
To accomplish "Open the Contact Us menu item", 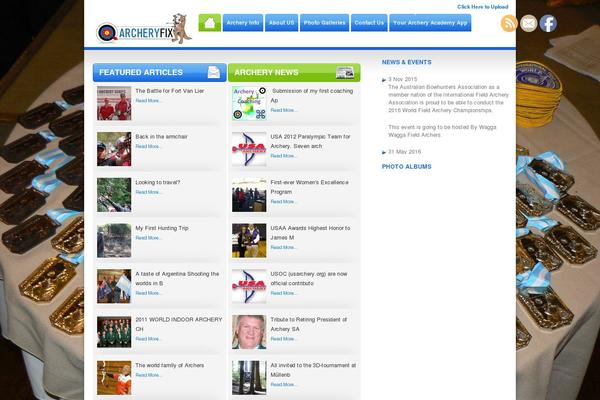I will 369,23.
